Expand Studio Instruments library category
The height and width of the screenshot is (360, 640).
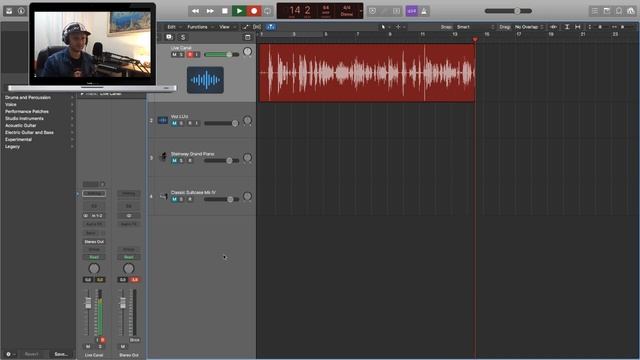click(x=39, y=118)
